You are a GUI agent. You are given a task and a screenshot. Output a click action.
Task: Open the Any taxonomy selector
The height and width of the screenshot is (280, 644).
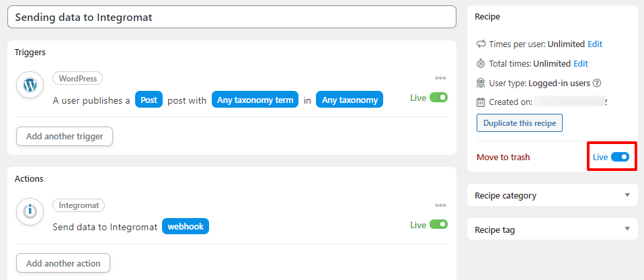pos(350,100)
